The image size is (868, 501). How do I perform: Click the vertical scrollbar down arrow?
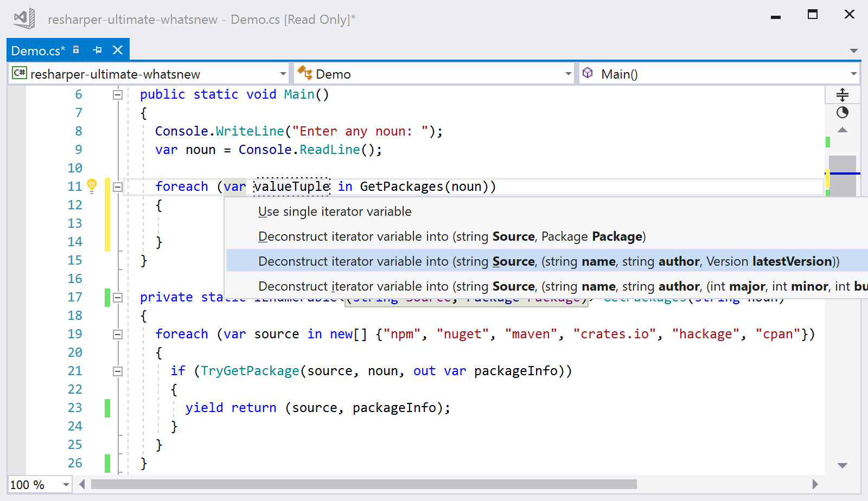click(843, 465)
